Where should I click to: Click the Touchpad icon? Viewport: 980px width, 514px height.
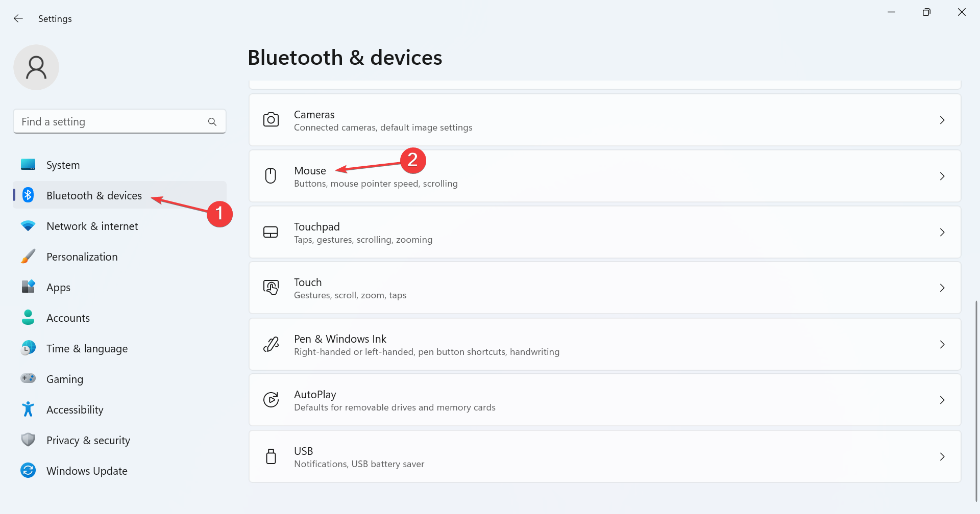tap(271, 232)
